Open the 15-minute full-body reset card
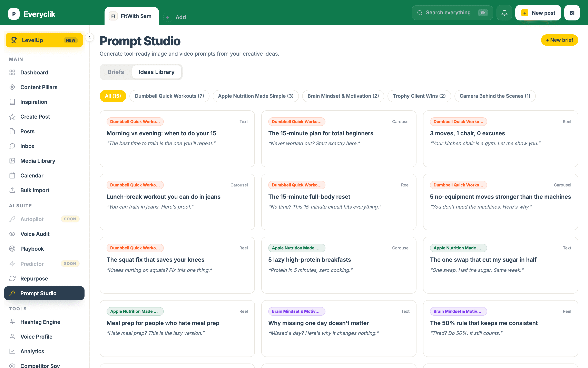This screenshot has height=368, width=588. [x=339, y=202]
